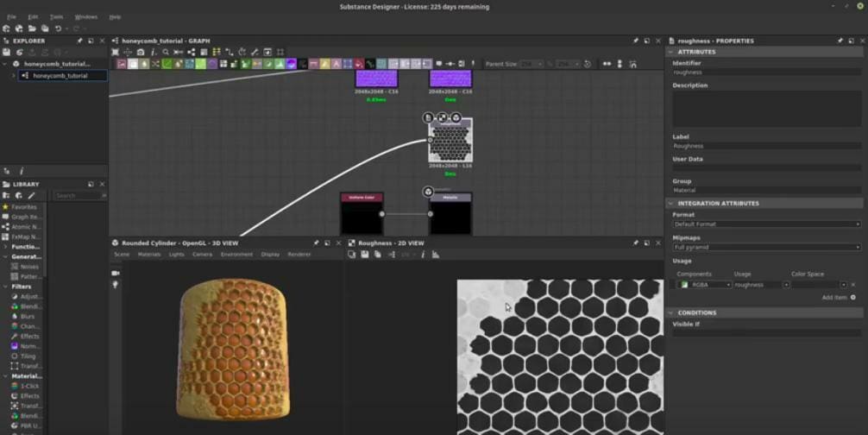Open the Scene menu in 3D view
This screenshot has height=435, width=868.
tap(122, 255)
